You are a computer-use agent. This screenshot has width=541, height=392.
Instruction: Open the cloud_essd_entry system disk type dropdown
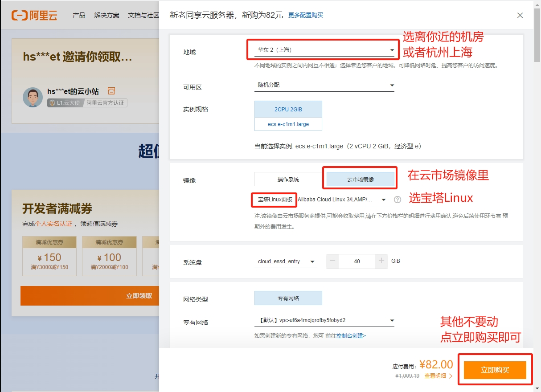(x=285, y=261)
